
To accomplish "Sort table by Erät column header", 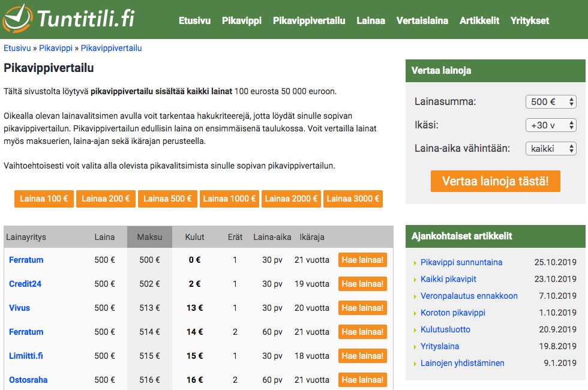I will (x=235, y=237).
